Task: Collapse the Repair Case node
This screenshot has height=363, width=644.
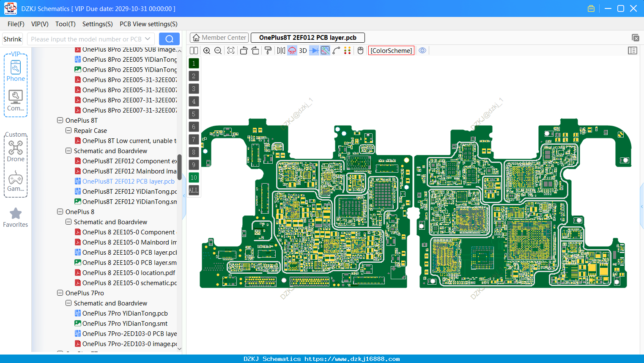Action: click(x=69, y=131)
